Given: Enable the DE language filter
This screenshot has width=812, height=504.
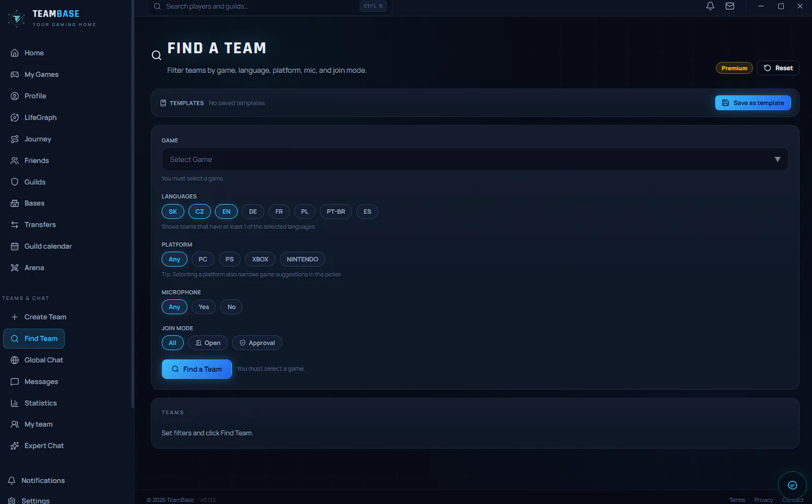Looking at the screenshot, I should pos(253,211).
